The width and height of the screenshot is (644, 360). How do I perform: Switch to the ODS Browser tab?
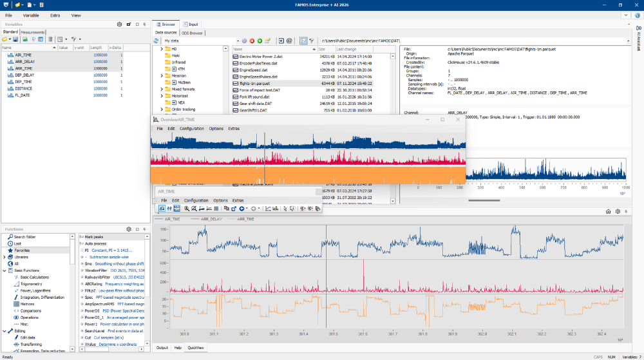(192, 32)
